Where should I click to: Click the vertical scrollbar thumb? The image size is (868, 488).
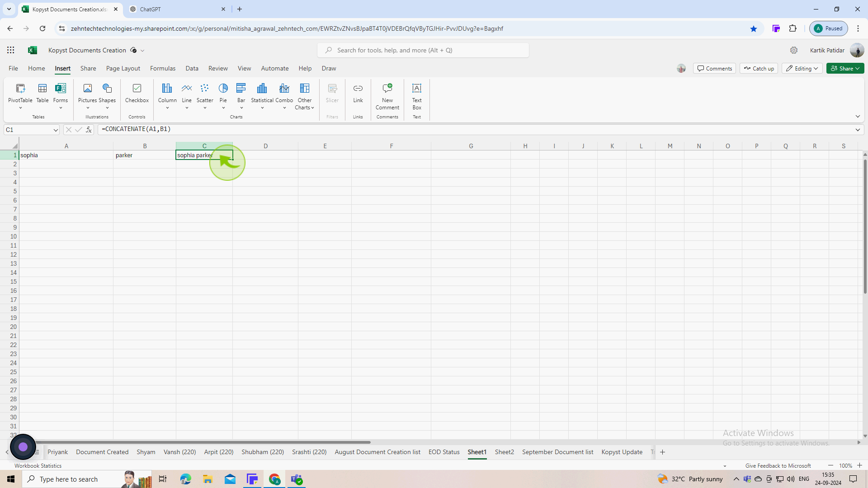coord(865,227)
